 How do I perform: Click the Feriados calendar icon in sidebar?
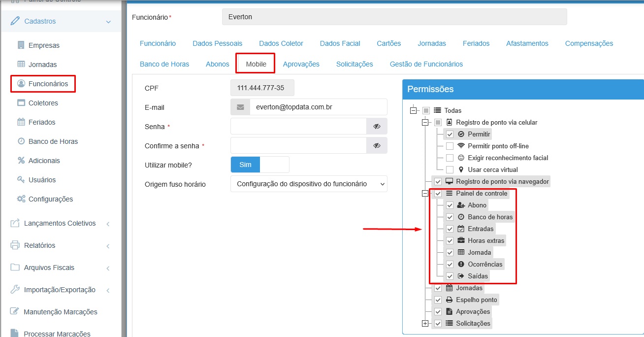coord(21,122)
